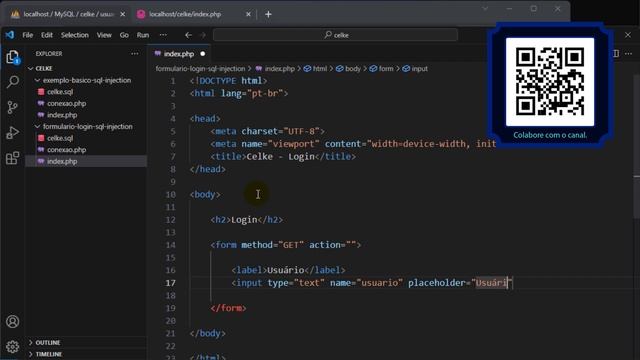Open the Manage gear icon
This screenshot has height=360, width=640.
(13, 347)
